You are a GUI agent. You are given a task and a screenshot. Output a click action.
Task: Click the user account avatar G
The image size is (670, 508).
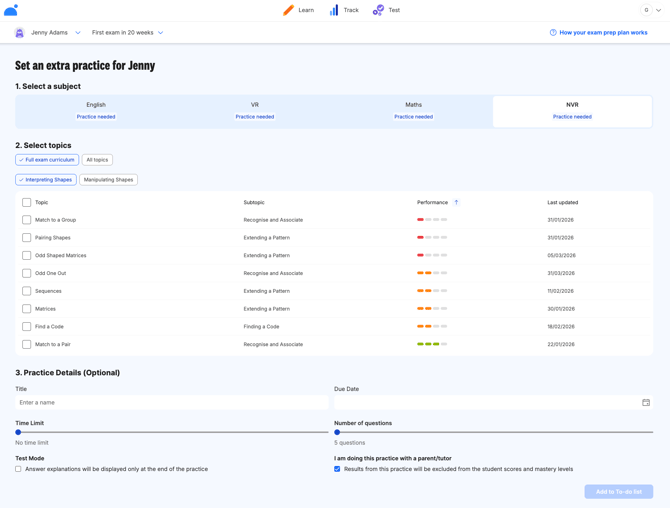(646, 10)
